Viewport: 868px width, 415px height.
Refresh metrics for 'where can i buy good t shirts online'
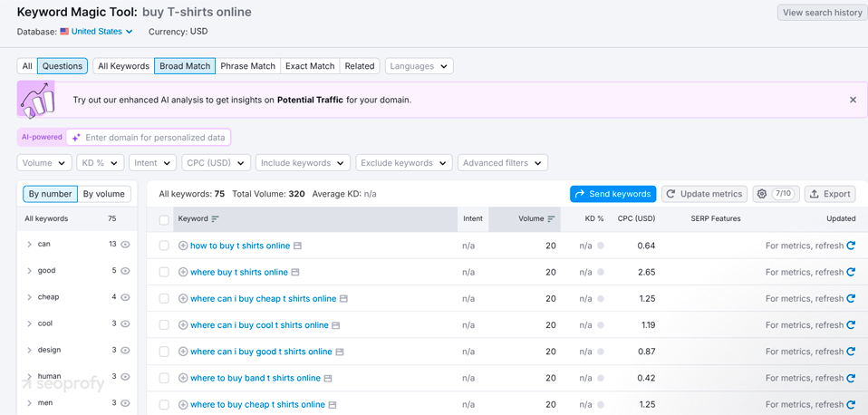click(x=851, y=352)
